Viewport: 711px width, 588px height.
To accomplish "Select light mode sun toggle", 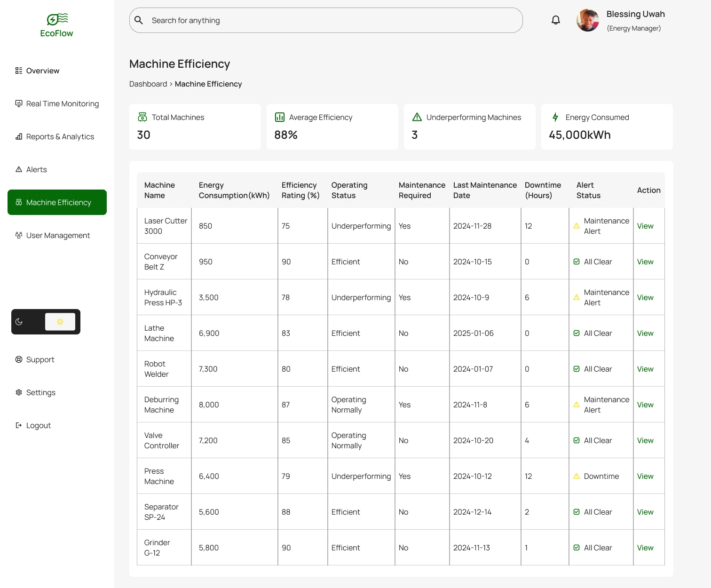I will [60, 322].
